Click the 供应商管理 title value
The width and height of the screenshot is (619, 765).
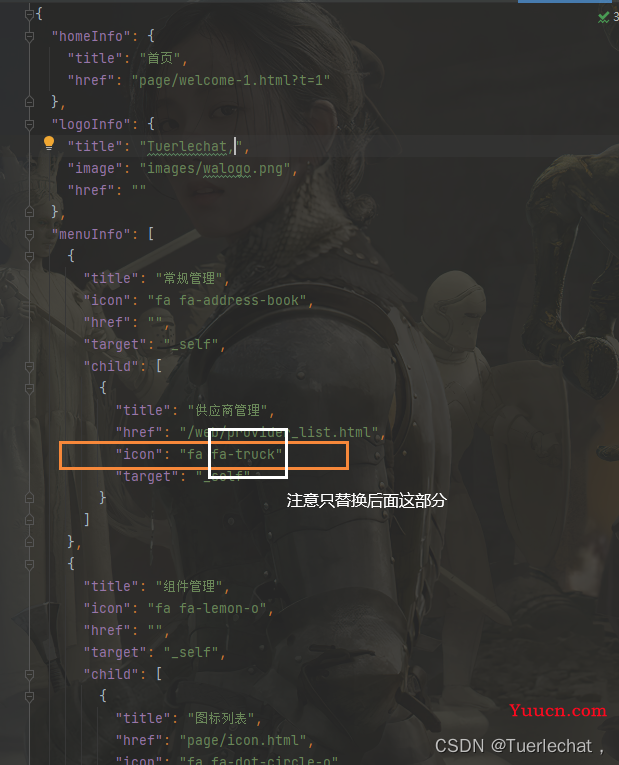(228, 411)
